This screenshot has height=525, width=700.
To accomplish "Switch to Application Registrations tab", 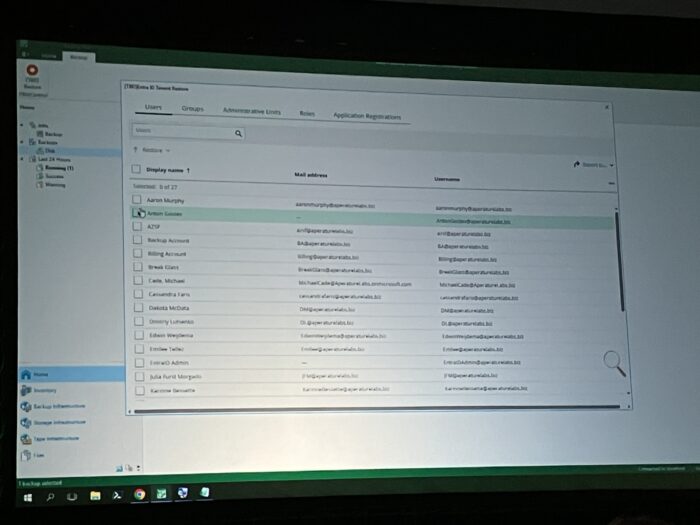I will coord(367,116).
